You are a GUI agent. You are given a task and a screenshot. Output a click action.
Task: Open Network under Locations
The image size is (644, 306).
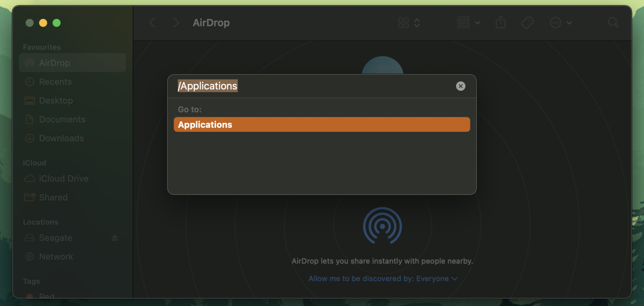pos(56,257)
